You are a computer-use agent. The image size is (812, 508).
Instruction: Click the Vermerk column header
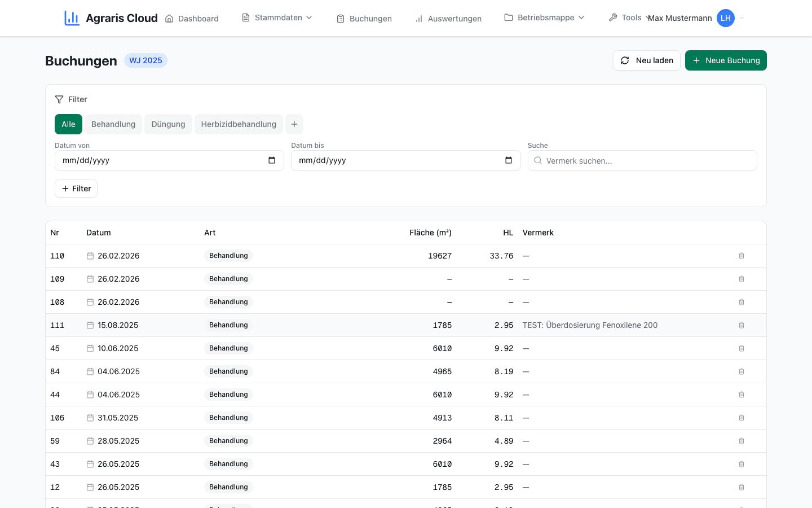coord(538,233)
